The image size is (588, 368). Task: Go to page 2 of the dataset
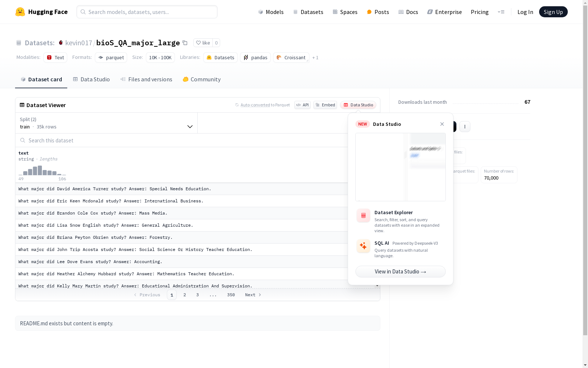point(184,295)
